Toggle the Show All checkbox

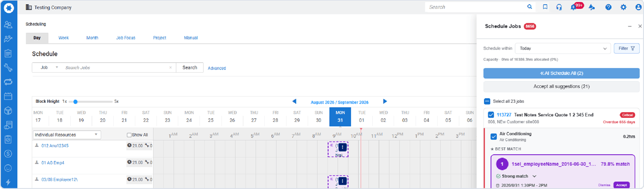click(129, 135)
